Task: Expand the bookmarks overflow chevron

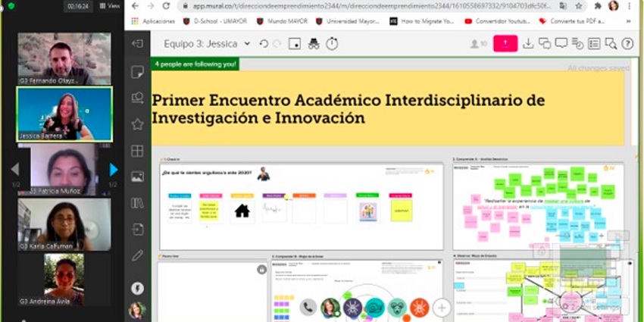Action: [x=628, y=21]
